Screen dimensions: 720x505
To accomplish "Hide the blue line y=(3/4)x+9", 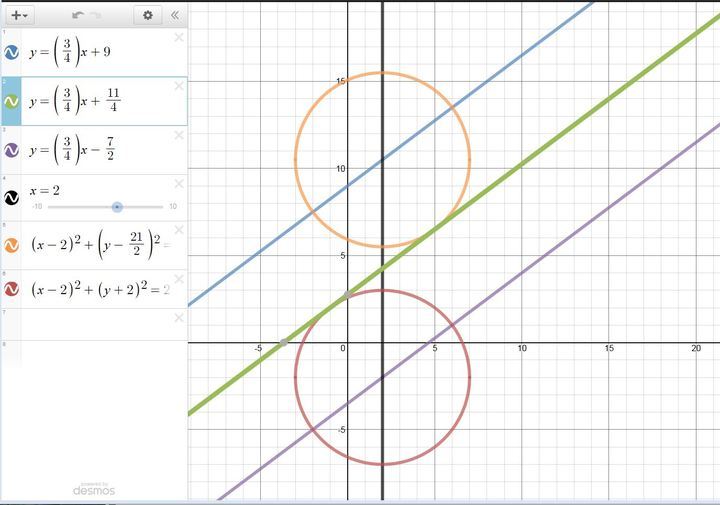I will tap(12, 52).
